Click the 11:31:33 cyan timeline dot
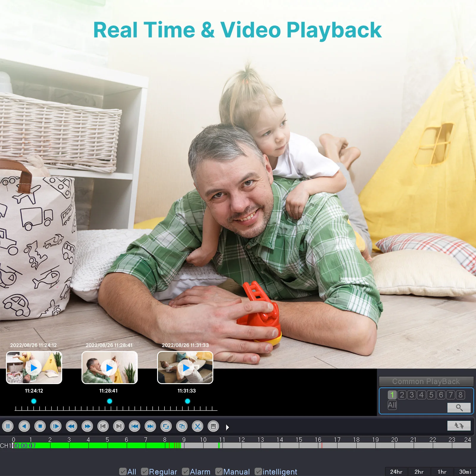Viewport: 476px width, 476px height. [187, 401]
